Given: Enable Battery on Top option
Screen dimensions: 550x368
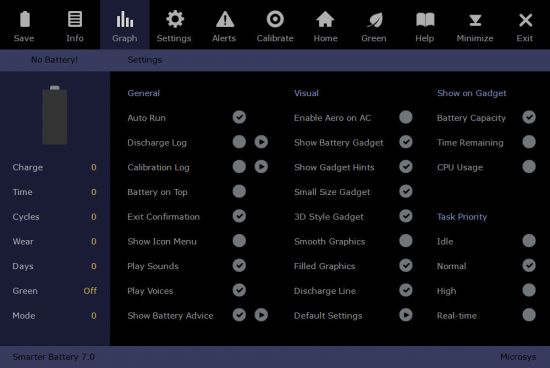Looking at the screenshot, I should click(239, 192).
